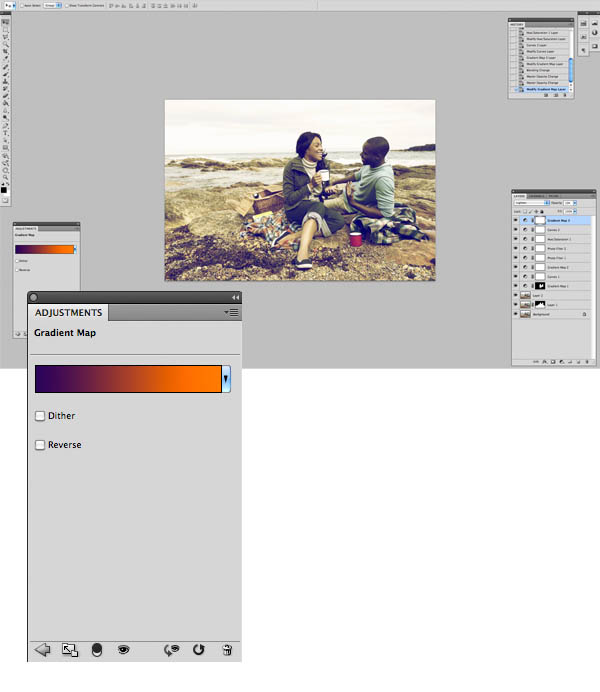Click the view previous state icon
Screen dimensions: 600x692
point(172,650)
